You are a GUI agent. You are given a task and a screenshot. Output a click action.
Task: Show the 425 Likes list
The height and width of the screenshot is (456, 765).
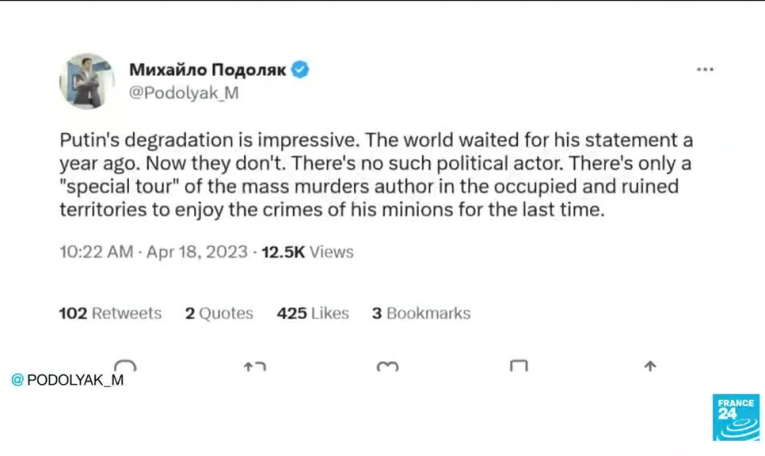point(313,313)
